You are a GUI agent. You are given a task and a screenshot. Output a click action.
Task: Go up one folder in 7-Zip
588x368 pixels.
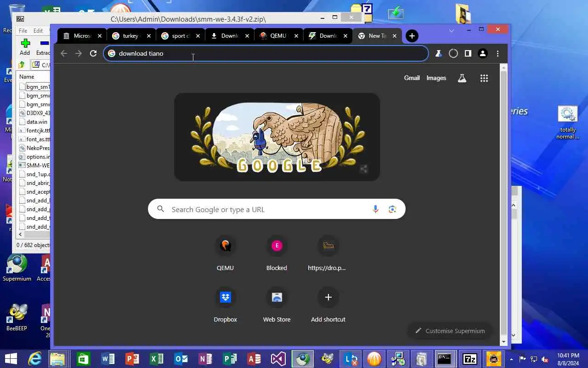pyautogui.click(x=21, y=65)
